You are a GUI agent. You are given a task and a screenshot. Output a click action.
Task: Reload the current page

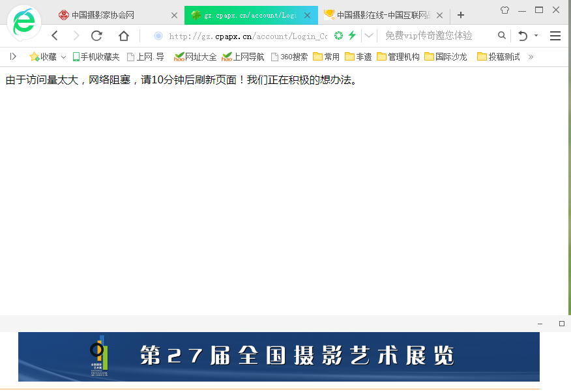pos(96,36)
